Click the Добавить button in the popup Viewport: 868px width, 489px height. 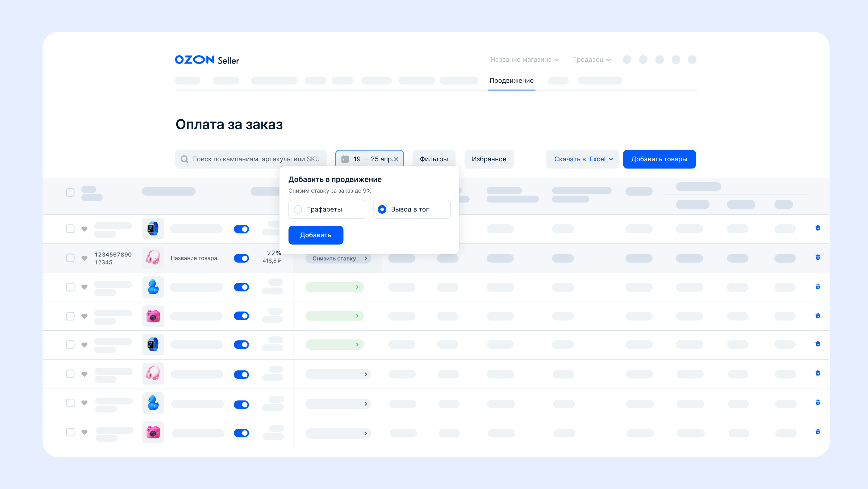[x=316, y=235]
